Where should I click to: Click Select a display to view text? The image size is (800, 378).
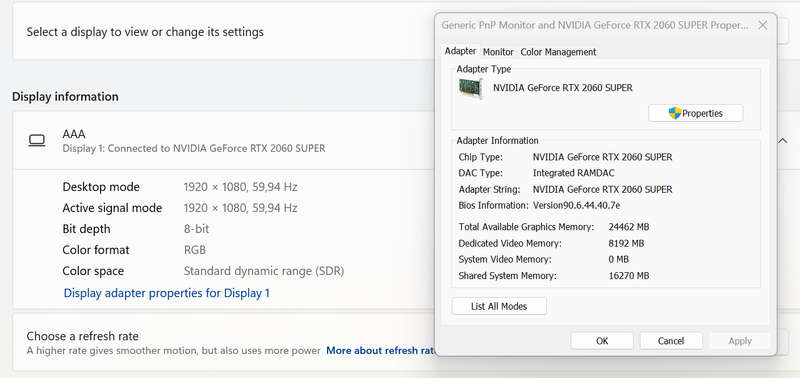pos(145,32)
